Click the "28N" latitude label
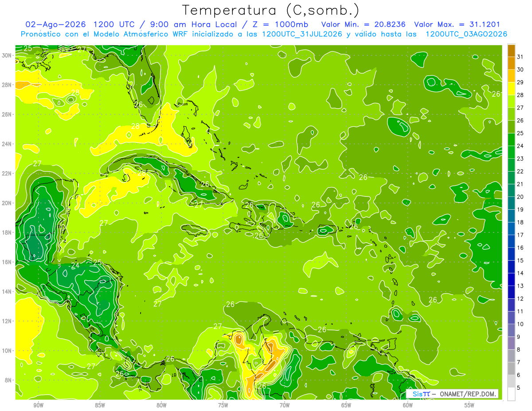The height and width of the screenshot is (411, 532). (x=7, y=85)
